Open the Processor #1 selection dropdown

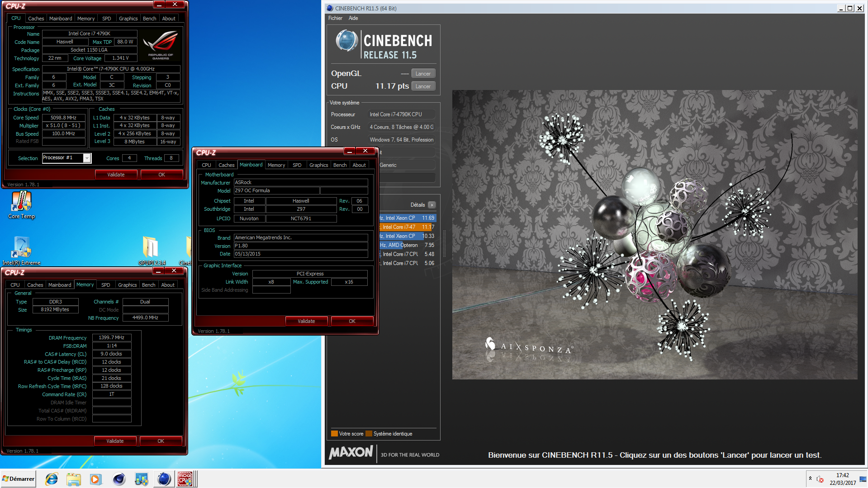[87, 158]
